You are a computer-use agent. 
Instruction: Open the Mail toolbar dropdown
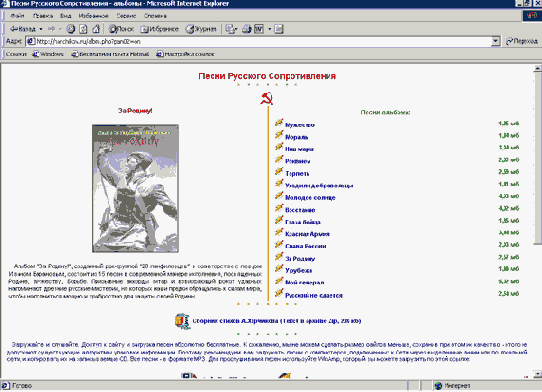231,29
